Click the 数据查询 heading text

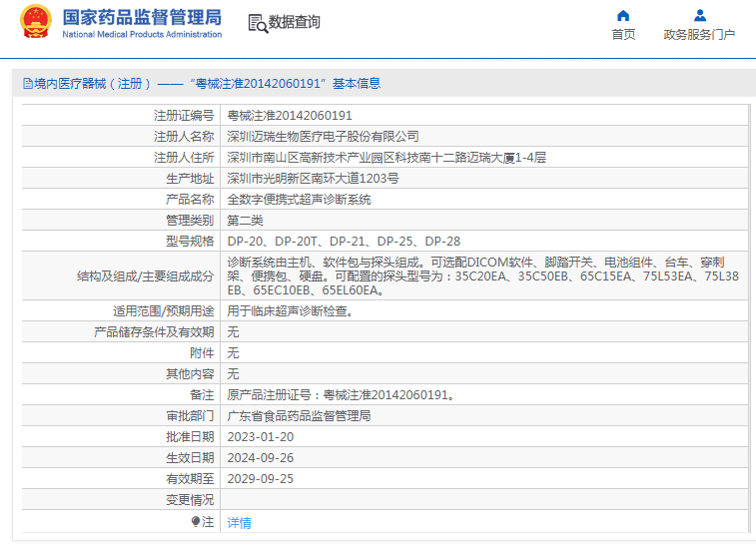(x=295, y=22)
